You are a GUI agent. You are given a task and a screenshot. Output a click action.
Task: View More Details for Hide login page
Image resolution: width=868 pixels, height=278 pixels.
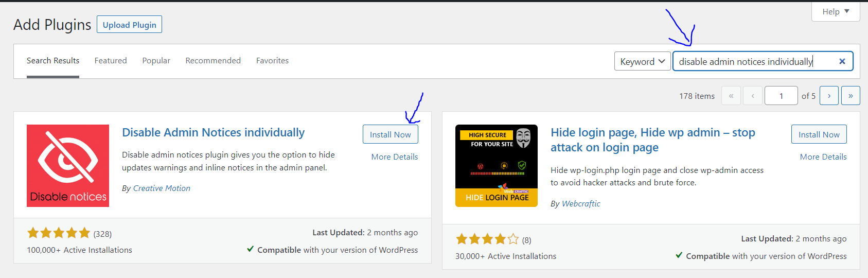click(823, 157)
